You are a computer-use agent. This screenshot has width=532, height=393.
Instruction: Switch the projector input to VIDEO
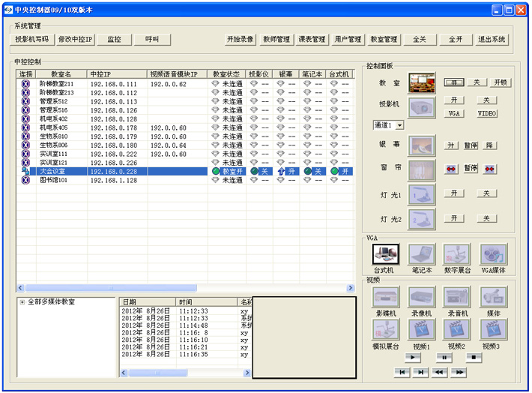point(489,113)
